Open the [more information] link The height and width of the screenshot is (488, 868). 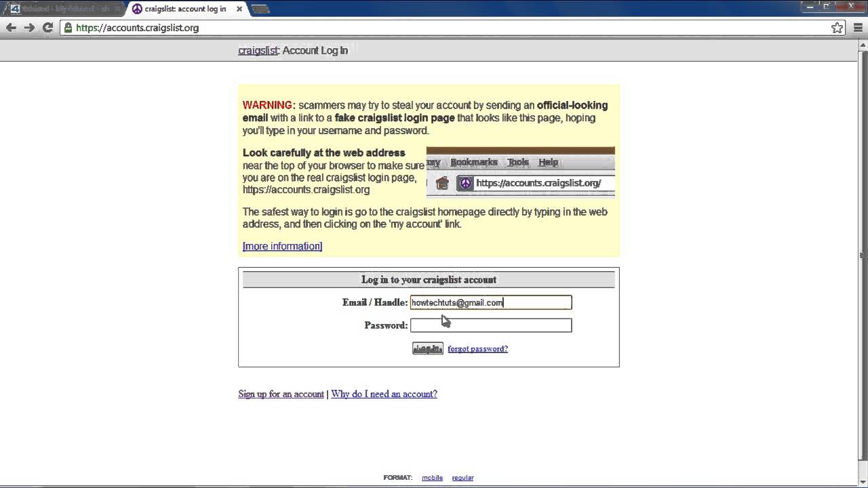[282, 246]
